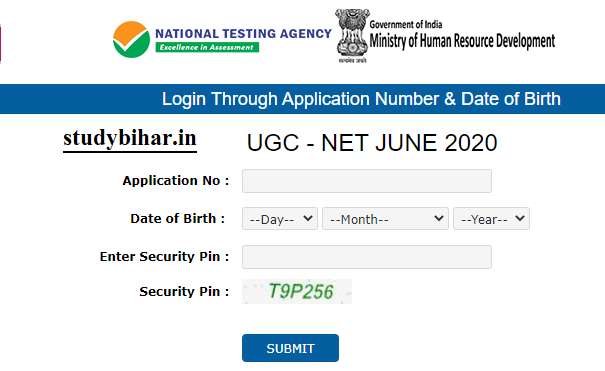Click the National Testing Agency checkmark logo
Viewport: 605px width, 371px height.
coord(131,39)
